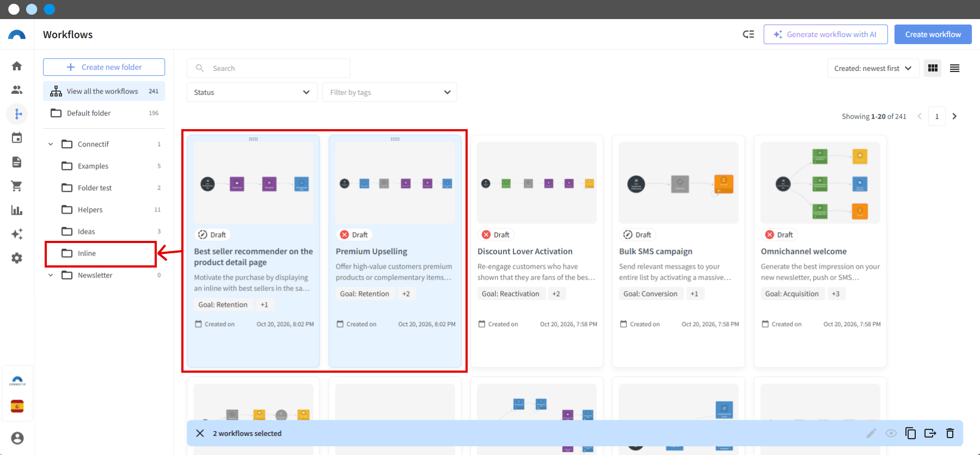This screenshot has width=980, height=455.
Task: Open the Workflows branch icon in sidebar
Action: pos(17,114)
